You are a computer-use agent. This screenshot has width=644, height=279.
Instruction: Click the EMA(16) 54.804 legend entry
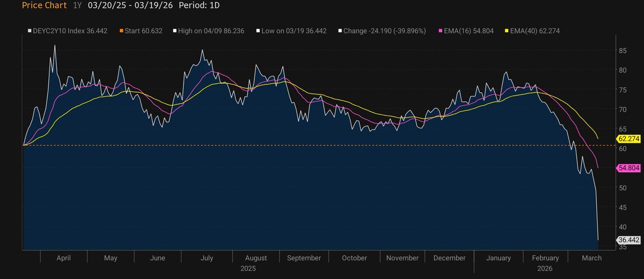pyautogui.click(x=466, y=31)
